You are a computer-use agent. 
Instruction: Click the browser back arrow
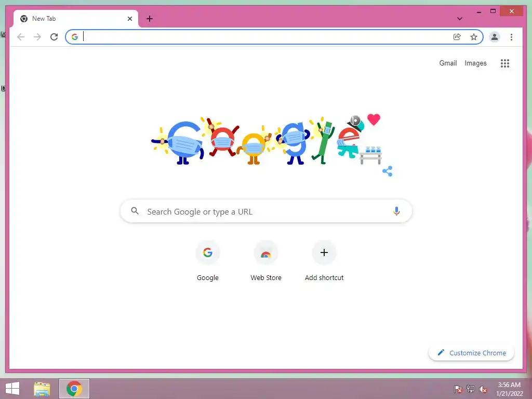(21, 37)
